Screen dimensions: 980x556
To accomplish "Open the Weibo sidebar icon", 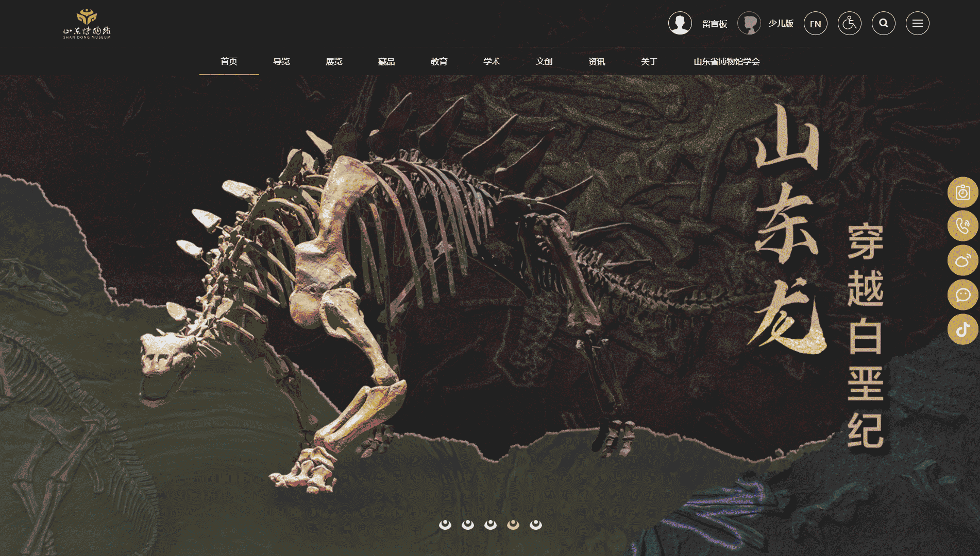I will (x=963, y=260).
